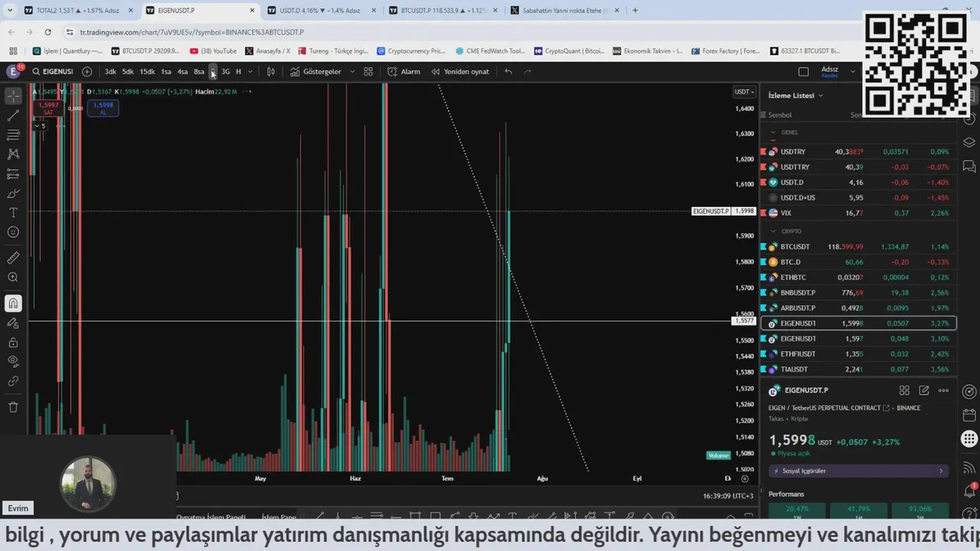
Task: Switch to the 8sa timeframe
Action: [199, 71]
